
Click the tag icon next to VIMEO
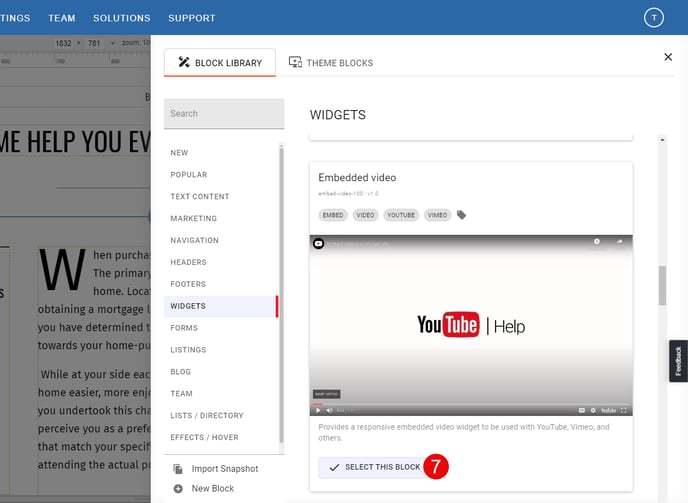461,215
